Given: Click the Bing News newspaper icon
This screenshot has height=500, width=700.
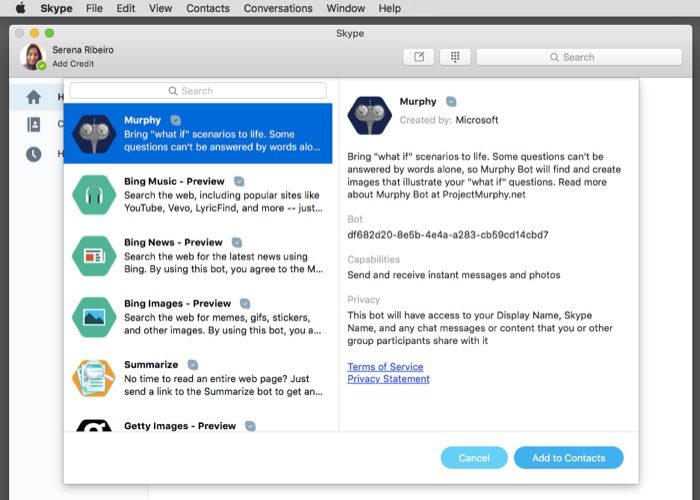Looking at the screenshot, I should coord(94,255).
